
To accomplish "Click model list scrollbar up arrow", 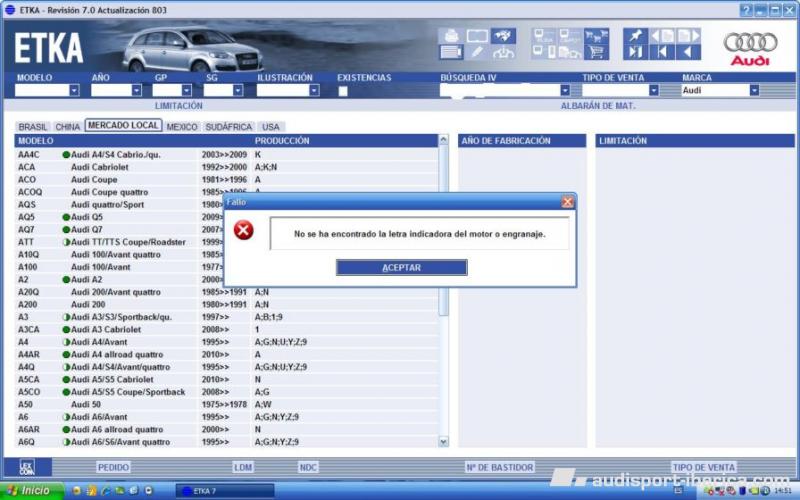I will (443, 139).
